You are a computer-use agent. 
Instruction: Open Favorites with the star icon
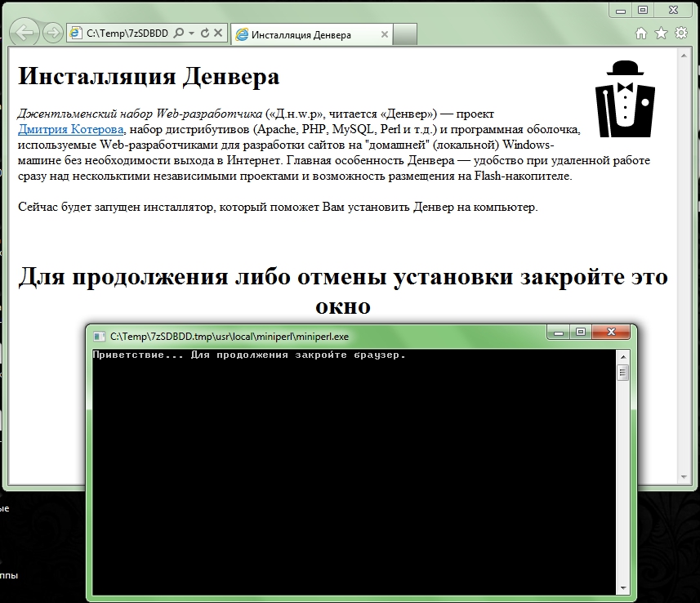pos(661,33)
